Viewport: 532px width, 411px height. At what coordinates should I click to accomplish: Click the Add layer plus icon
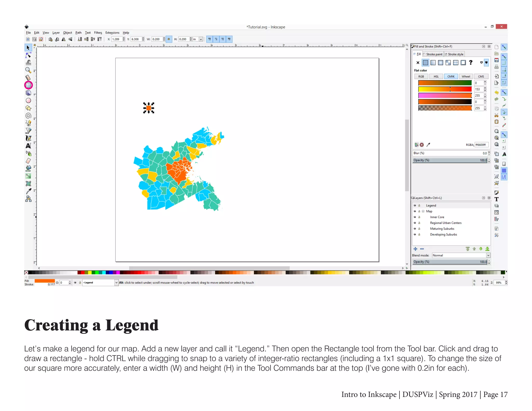415,249
